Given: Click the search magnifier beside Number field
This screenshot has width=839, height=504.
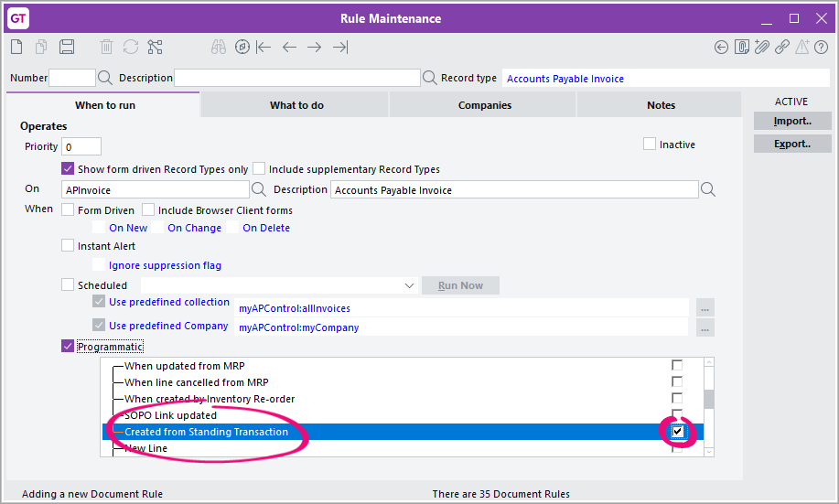Looking at the screenshot, I should [x=105, y=78].
